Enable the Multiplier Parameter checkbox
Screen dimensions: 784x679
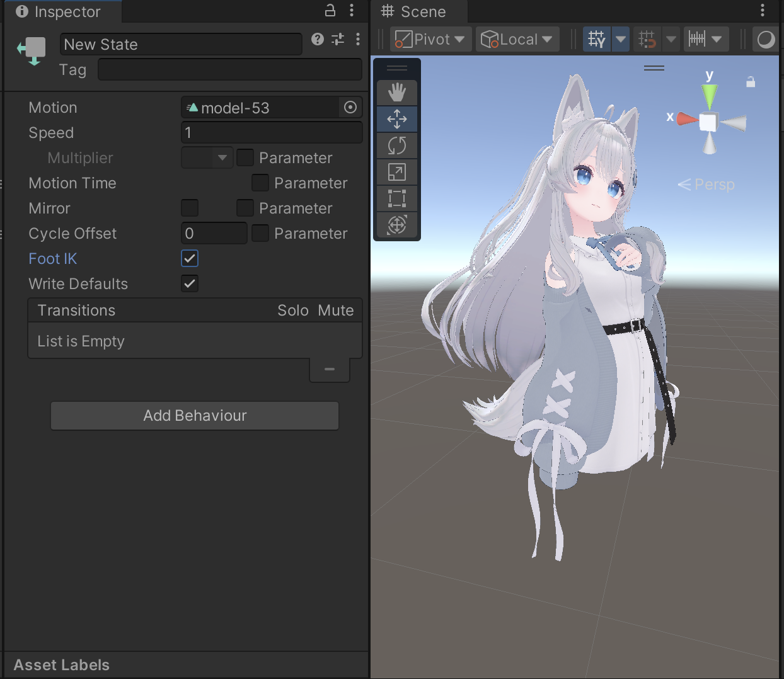[245, 157]
